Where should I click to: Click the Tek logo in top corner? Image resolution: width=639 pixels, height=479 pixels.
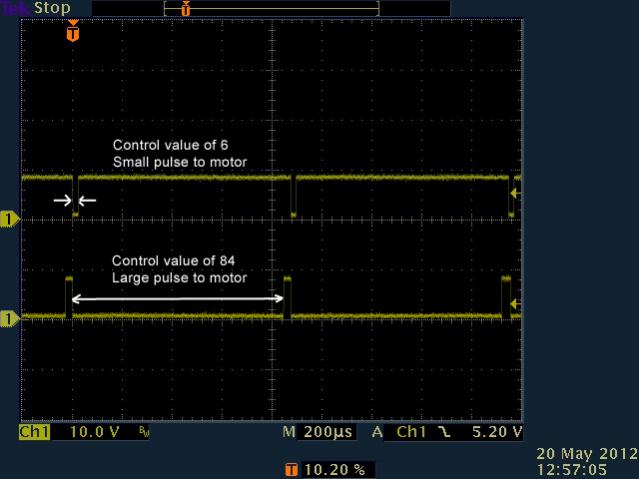point(15,8)
